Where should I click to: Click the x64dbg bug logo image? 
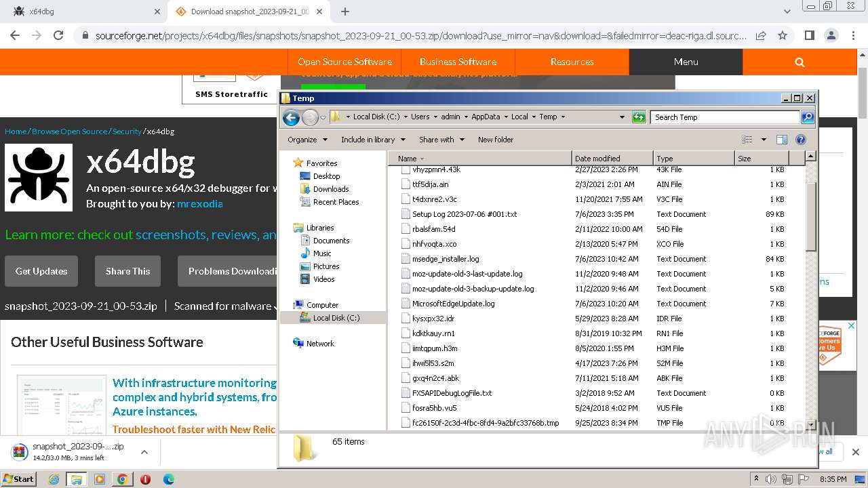pyautogui.click(x=39, y=178)
